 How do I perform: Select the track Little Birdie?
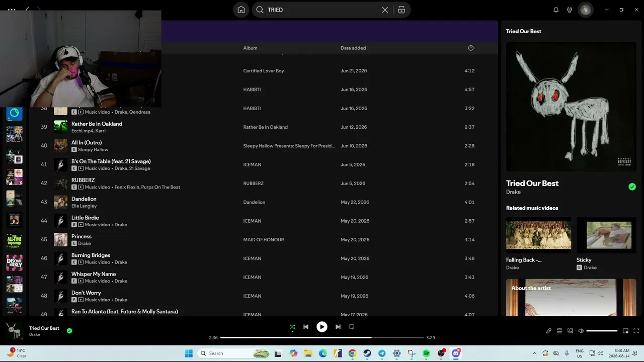85,218
